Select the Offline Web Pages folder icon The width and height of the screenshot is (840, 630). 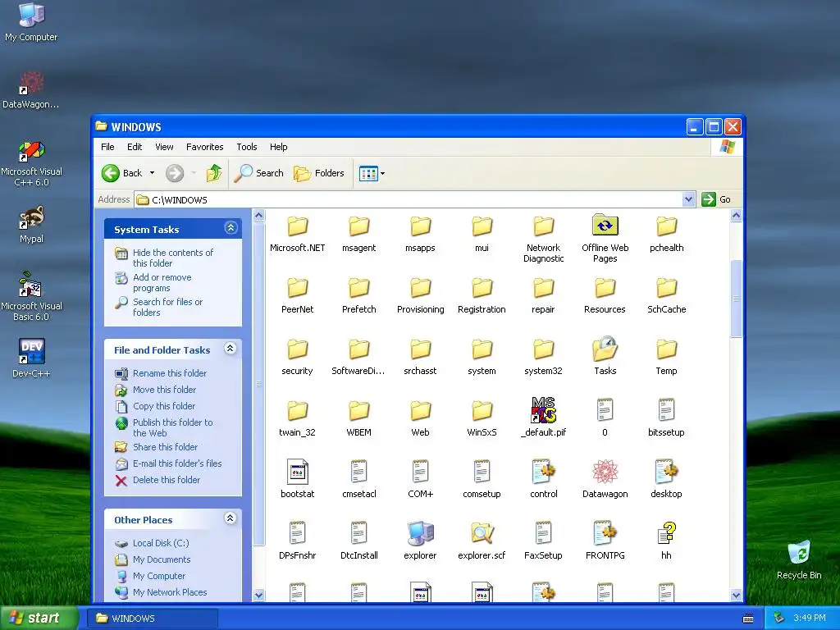click(x=605, y=226)
